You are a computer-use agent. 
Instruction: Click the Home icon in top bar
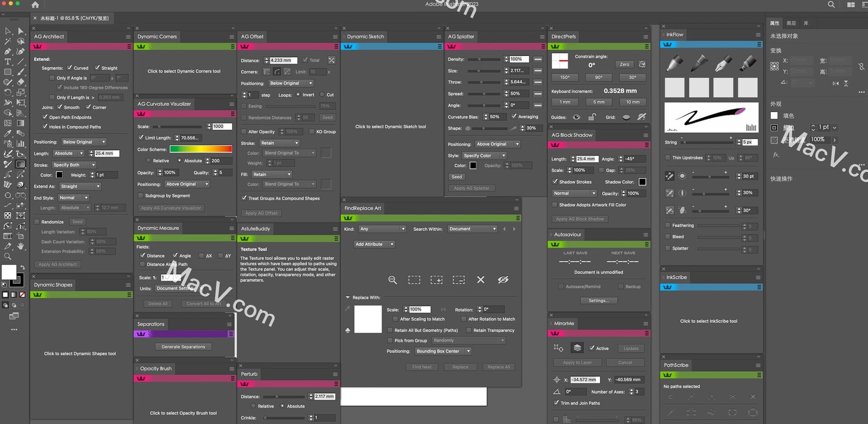click(x=35, y=5)
